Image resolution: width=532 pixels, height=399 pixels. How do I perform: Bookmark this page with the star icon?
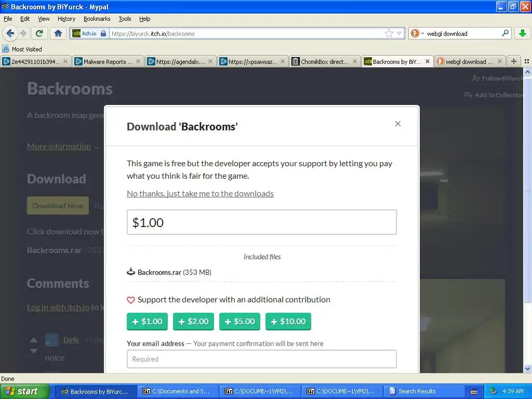click(389, 33)
